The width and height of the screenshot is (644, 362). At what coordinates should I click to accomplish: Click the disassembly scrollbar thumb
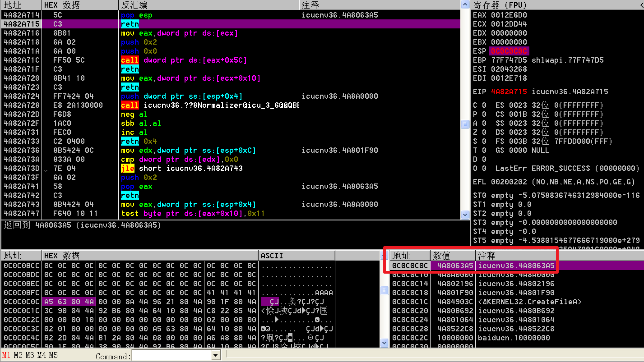click(x=465, y=124)
